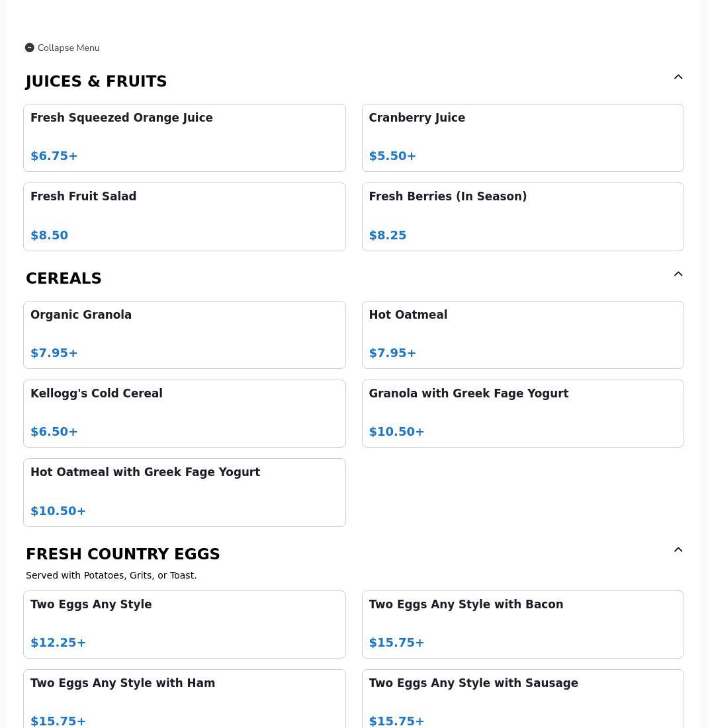The width and height of the screenshot is (708, 728).
Task: Collapse the Juices & Fruits section
Action: 678,77
